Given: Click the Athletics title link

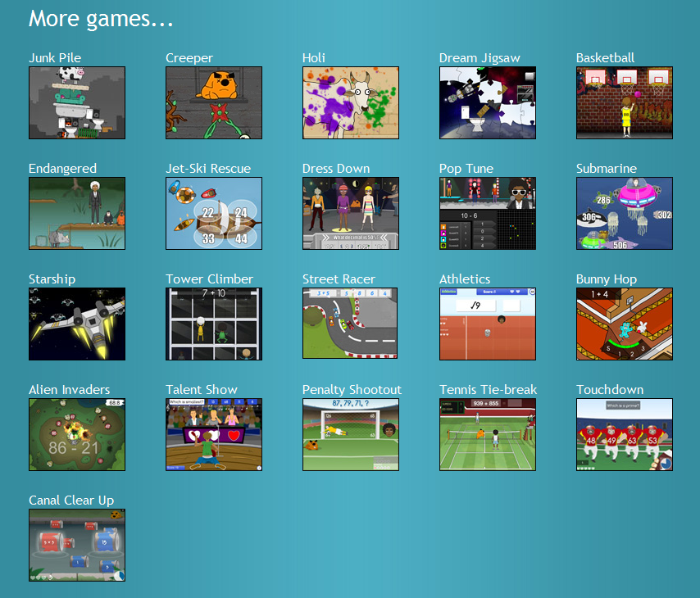Looking at the screenshot, I should [465, 279].
